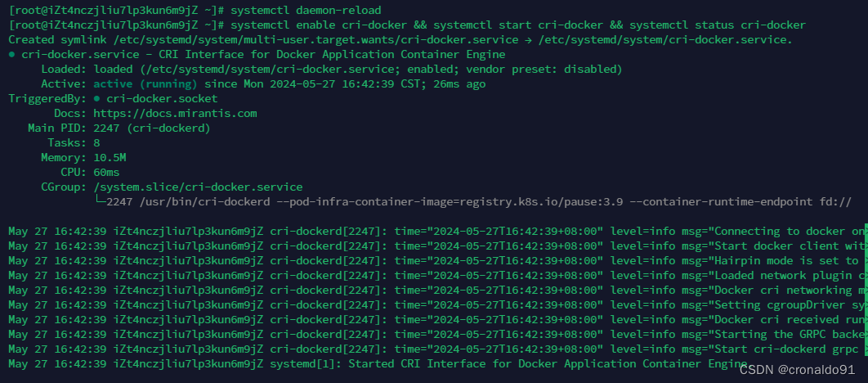868x383 pixels.
Task: Click the arrow symbol in symlink line
Action: (x=529, y=40)
